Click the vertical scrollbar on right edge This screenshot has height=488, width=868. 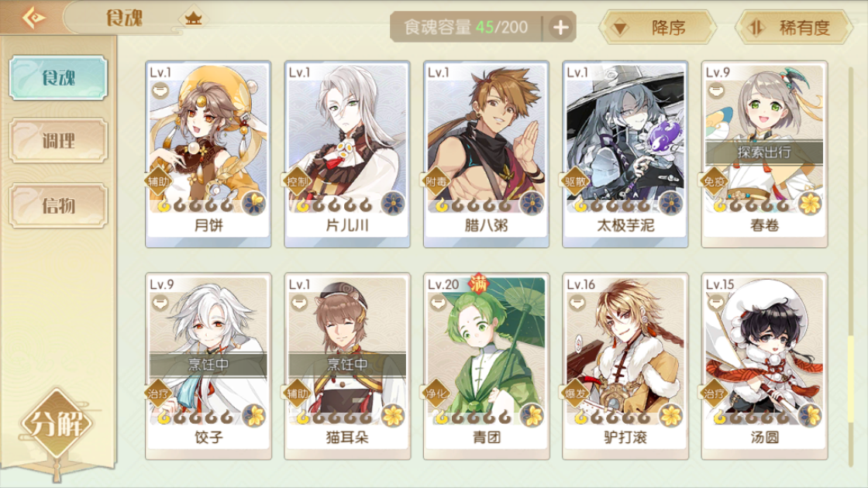(x=852, y=266)
